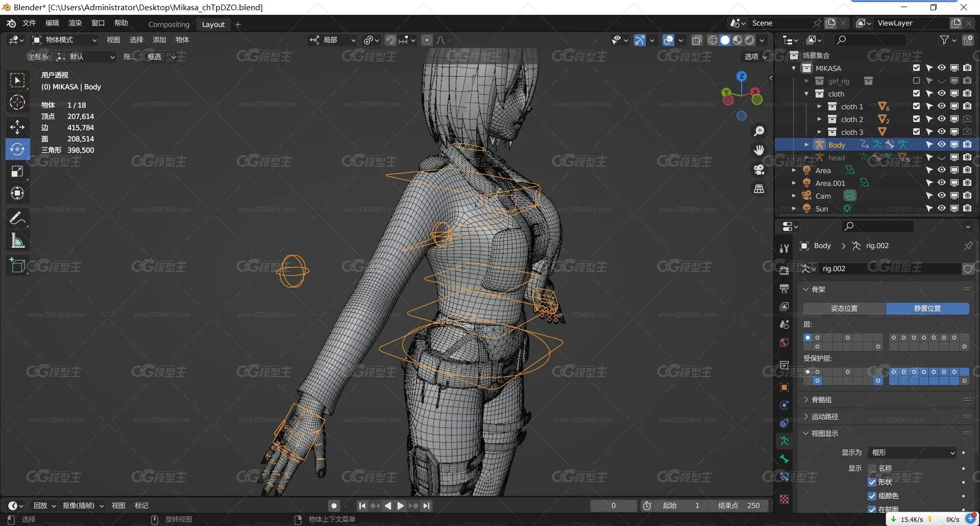The width and height of the screenshot is (980, 526).
Task: Select the Transform tool
Action: coord(17,194)
